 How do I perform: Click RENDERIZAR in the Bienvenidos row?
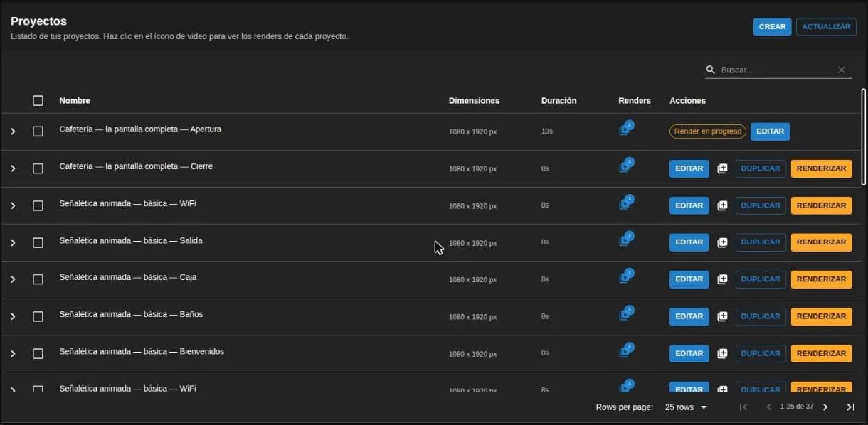click(x=821, y=353)
